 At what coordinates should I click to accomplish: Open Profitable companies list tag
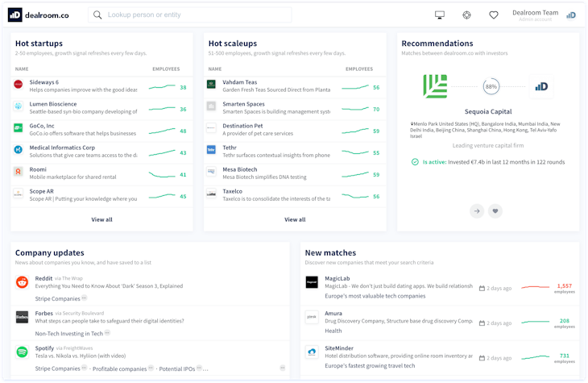point(119,369)
